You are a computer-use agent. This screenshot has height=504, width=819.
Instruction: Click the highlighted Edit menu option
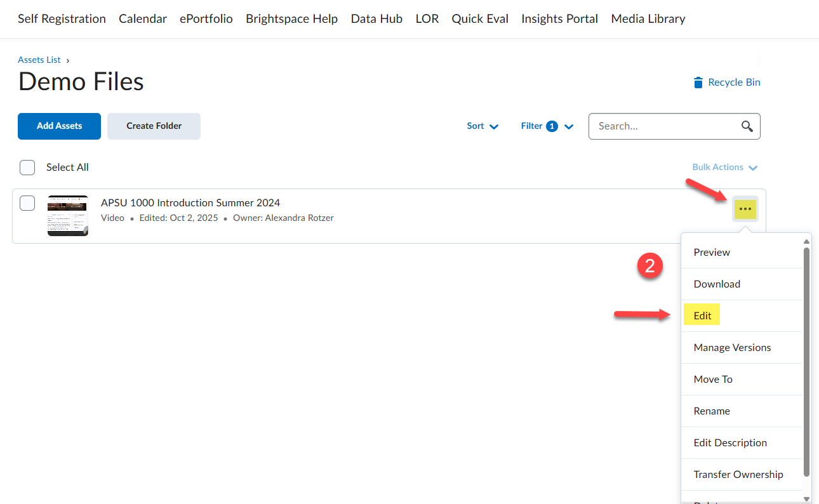point(702,314)
